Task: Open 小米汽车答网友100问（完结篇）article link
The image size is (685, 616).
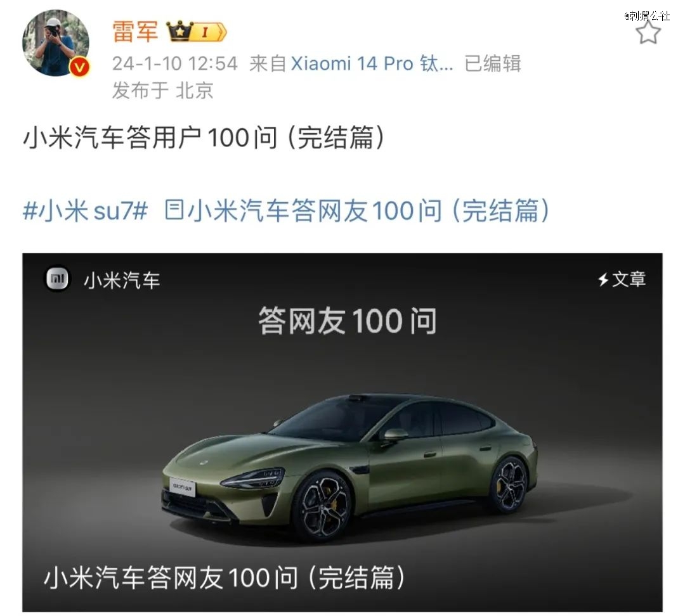Action: 367,210
